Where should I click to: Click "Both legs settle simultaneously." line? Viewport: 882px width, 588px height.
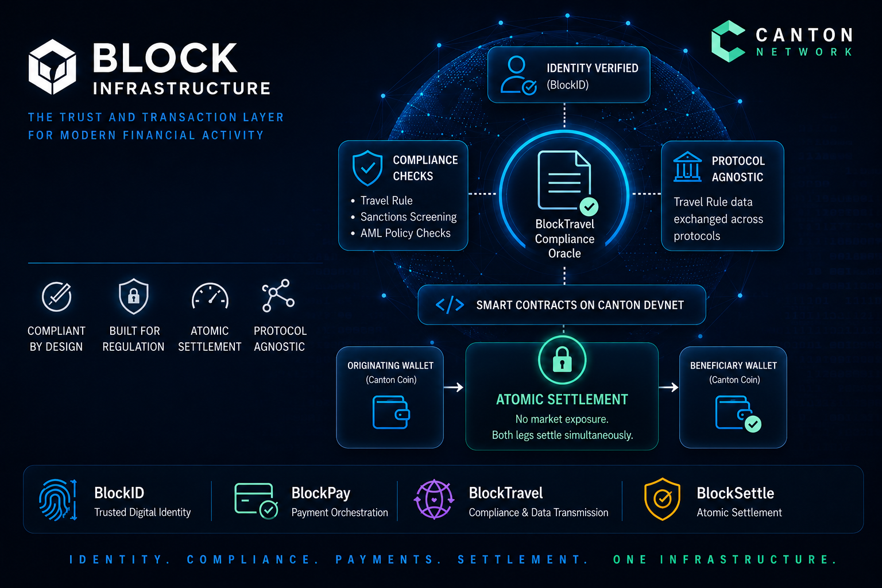(563, 435)
